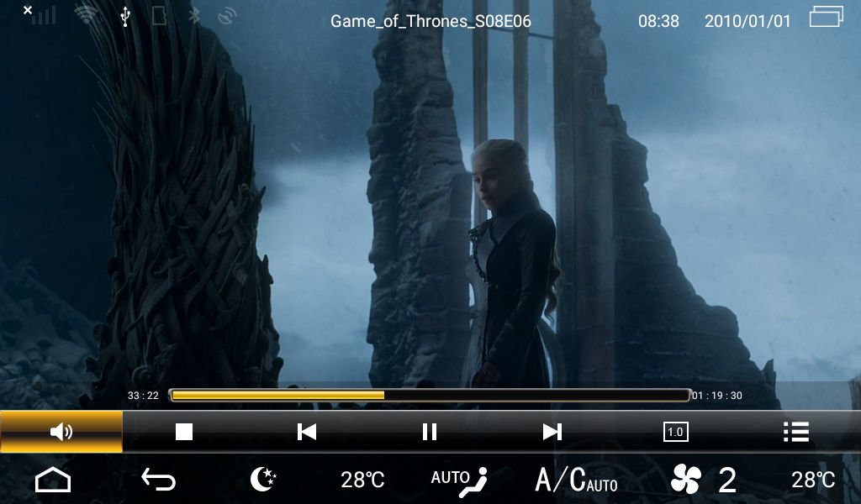Screen dimensions: 861x504
Task: Click the Game_of_Thrones_S08E06 title
Action: click(x=430, y=21)
